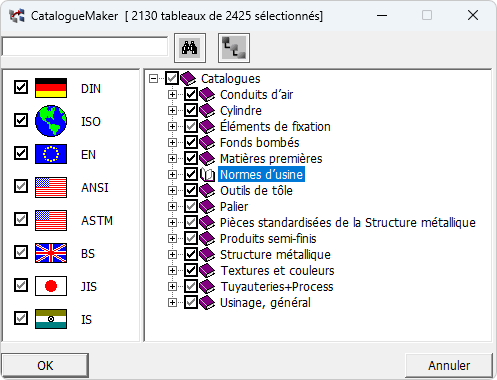Click the US flag next to ANSI
497x380 pixels.
(x=51, y=187)
